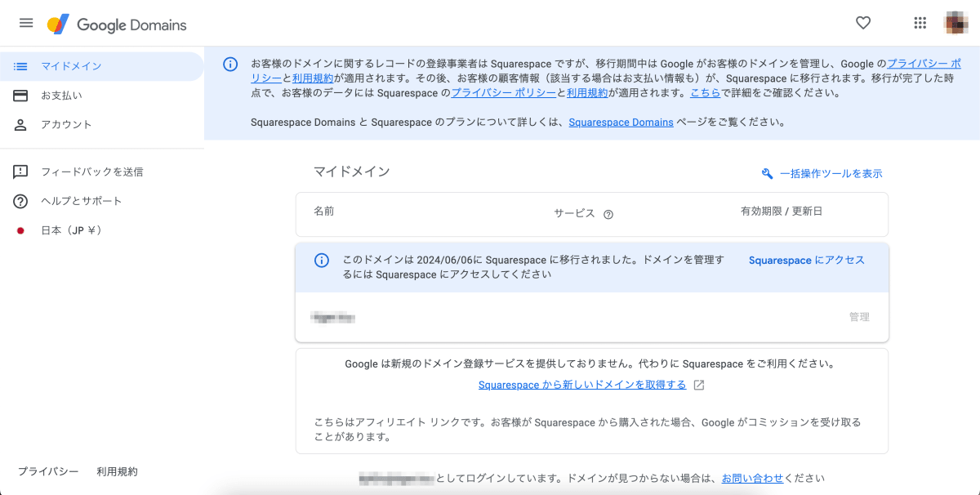Viewport: 980px width, 495px height.
Task: Open the hamburger main menu
Action: tap(26, 23)
